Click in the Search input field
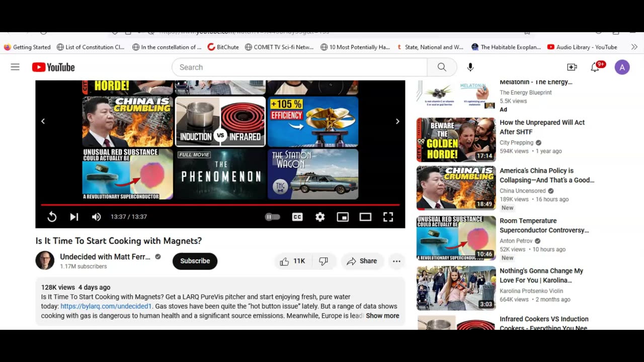644x362 pixels. pyautogui.click(x=299, y=67)
